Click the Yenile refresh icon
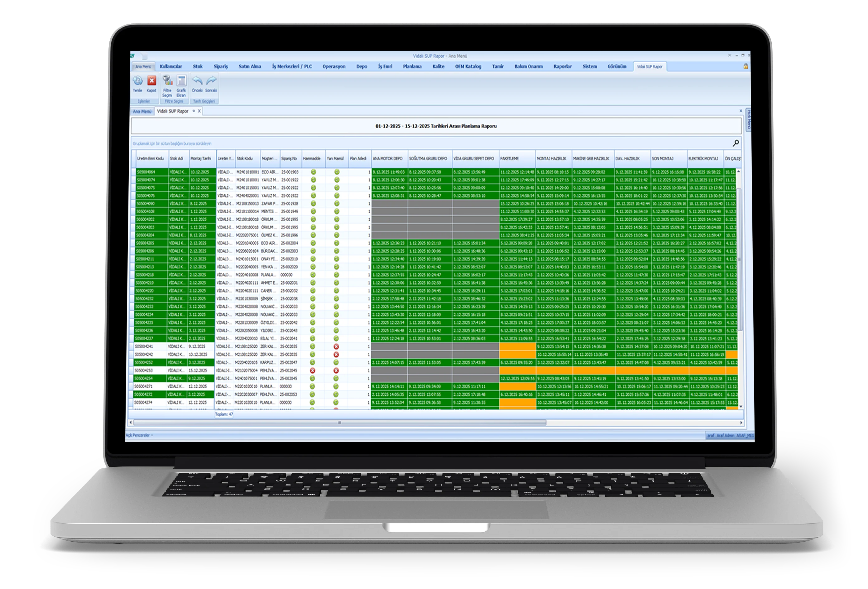This screenshot has height=589, width=868. [x=137, y=81]
